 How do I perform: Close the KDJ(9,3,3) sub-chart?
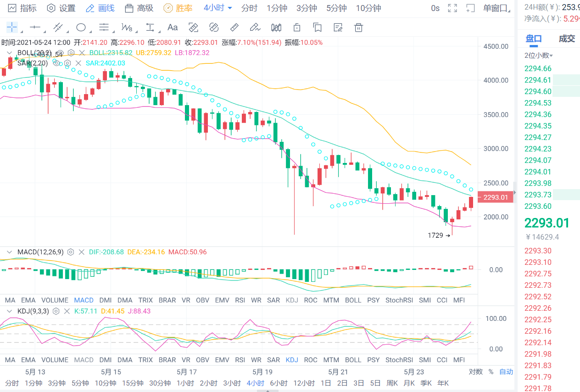pos(67,311)
